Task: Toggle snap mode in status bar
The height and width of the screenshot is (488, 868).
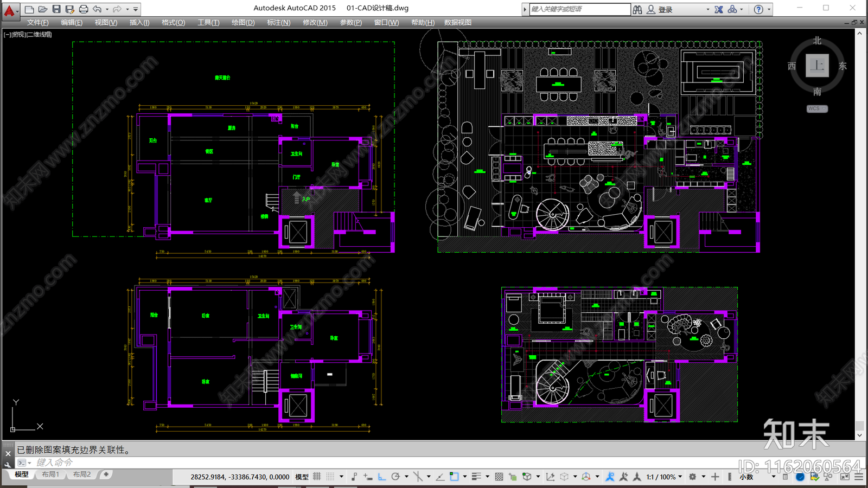Action: click(330, 477)
